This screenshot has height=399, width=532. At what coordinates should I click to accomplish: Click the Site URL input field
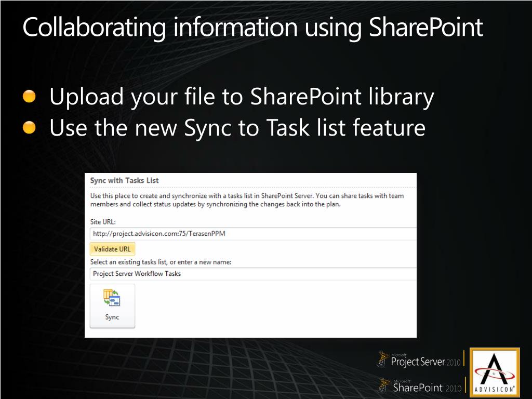[x=253, y=234]
